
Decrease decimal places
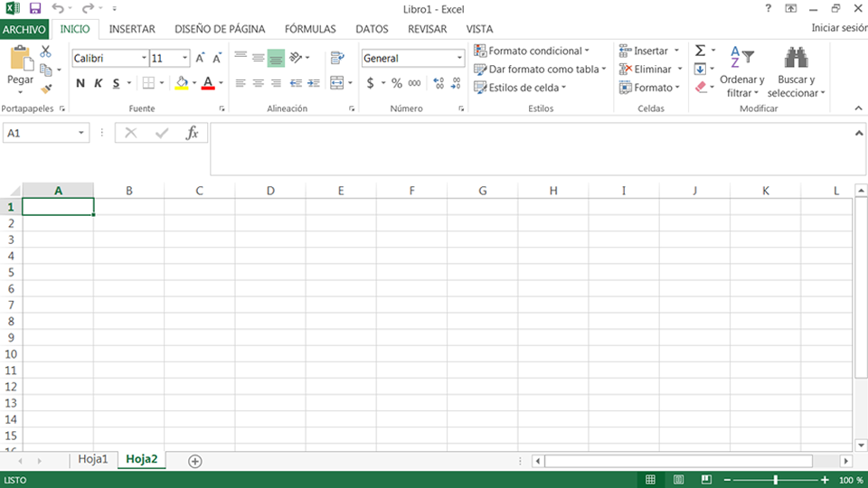456,83
